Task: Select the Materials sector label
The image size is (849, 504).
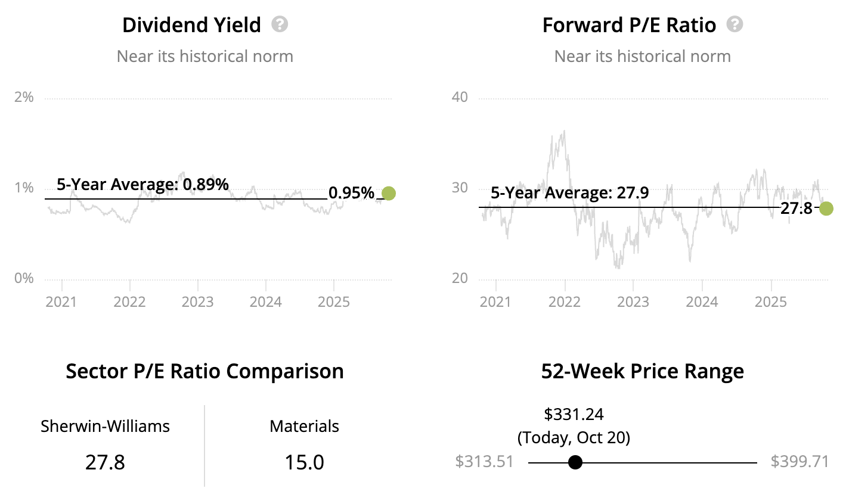Action: coord(304,426)
